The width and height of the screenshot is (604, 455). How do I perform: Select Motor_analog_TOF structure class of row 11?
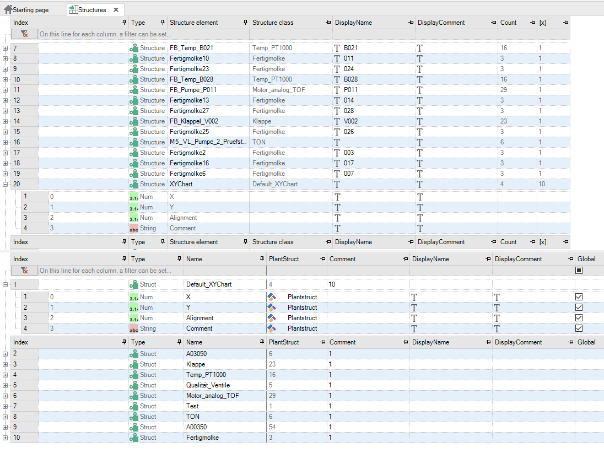pyautogui.click(x=279, y=90)
